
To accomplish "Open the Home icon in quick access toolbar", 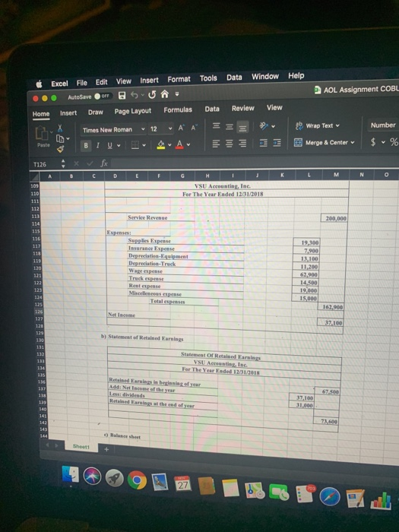I will tap(165, 94).
